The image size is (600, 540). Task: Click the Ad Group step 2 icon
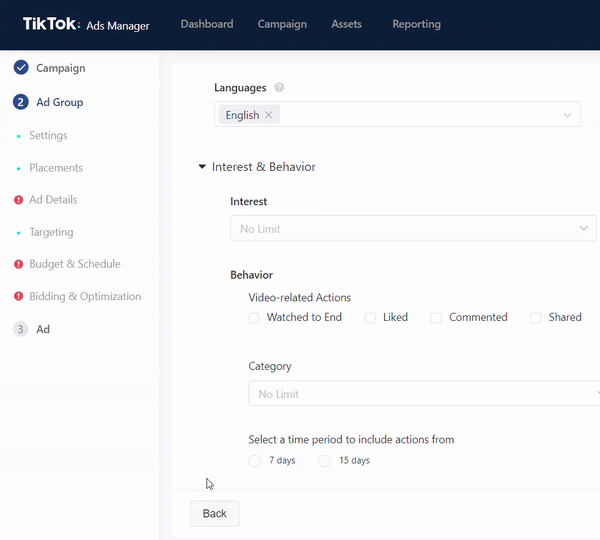21,102
